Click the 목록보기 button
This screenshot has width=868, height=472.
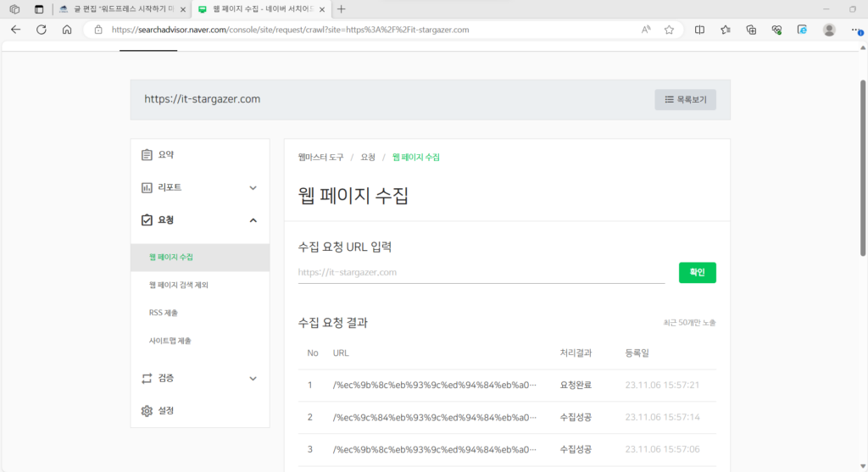pyautogui.click(x=685, y=100)
